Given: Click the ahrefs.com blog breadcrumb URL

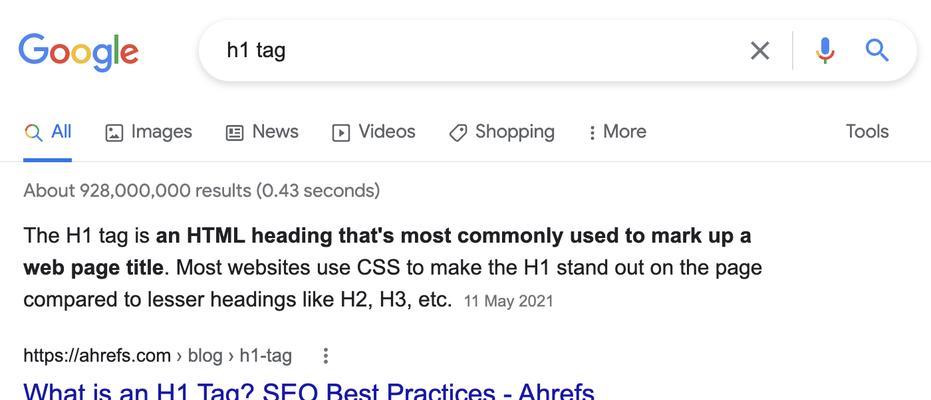Looking at the screenshot, I should (x=157, y=356).
